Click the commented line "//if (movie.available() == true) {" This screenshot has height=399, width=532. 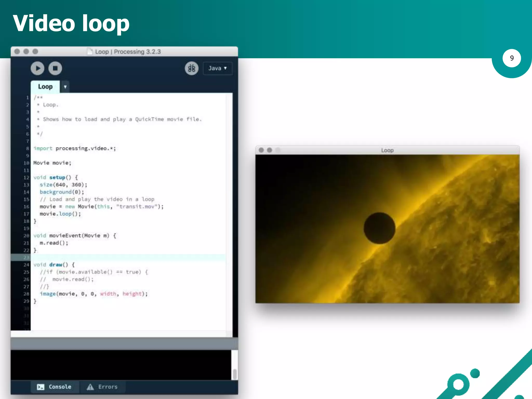click(x=94, y=272)
